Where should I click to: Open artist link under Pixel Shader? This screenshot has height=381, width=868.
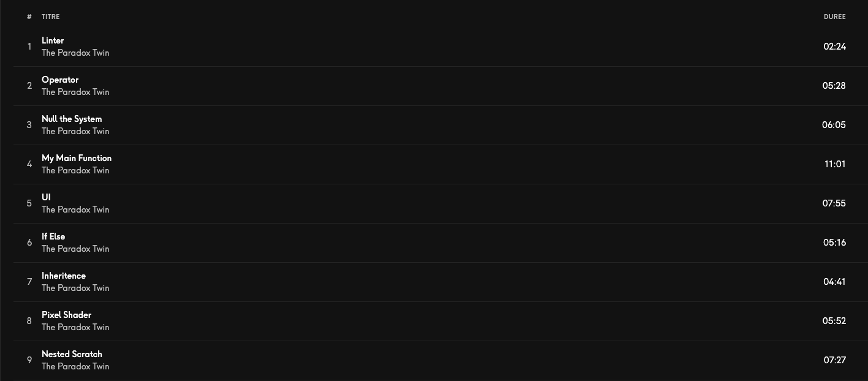(75, 327)
